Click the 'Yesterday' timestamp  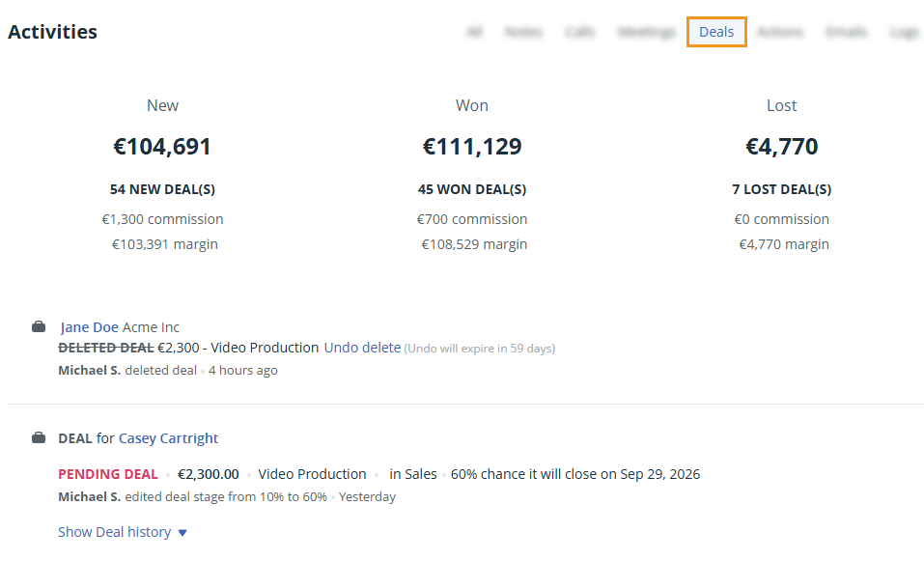pos(367,496)
